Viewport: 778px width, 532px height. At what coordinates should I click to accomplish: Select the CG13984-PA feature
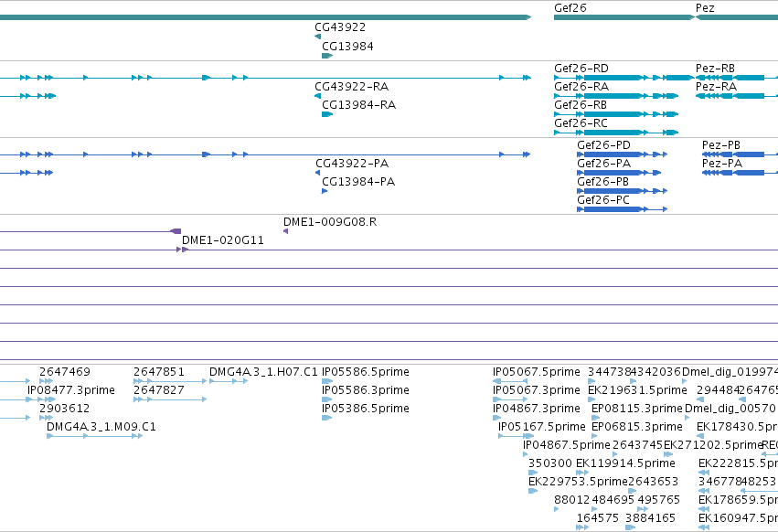(325, 191)
